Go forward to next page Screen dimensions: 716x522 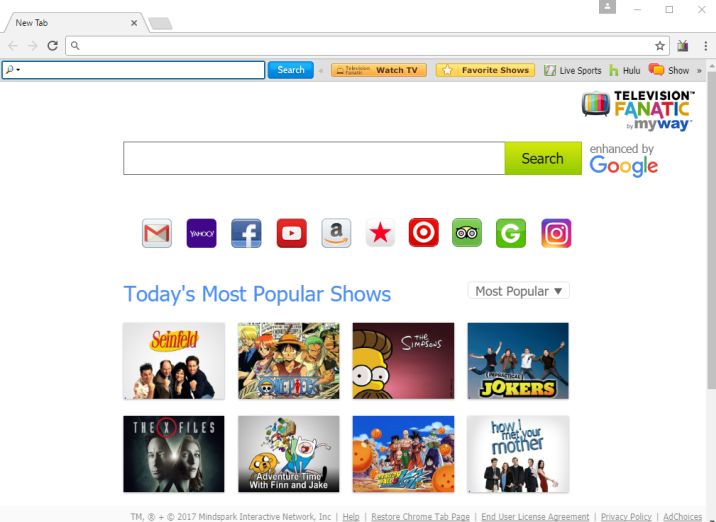click(32, 46)
